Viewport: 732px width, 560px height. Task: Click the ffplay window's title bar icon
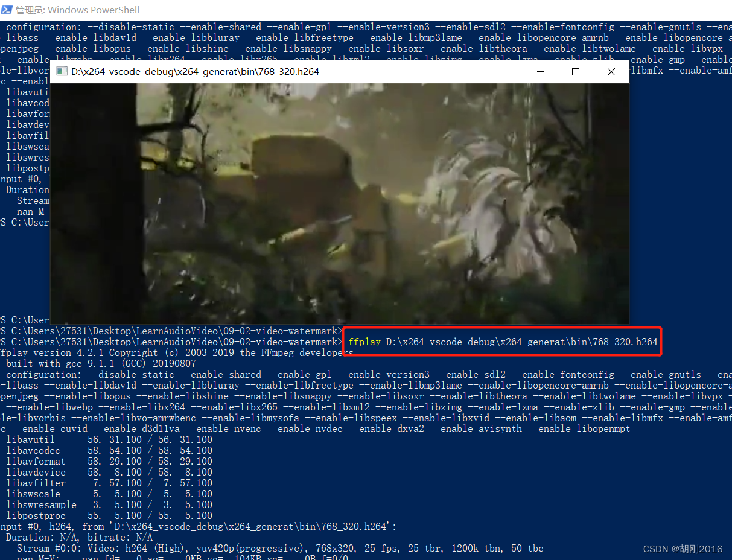61,71
